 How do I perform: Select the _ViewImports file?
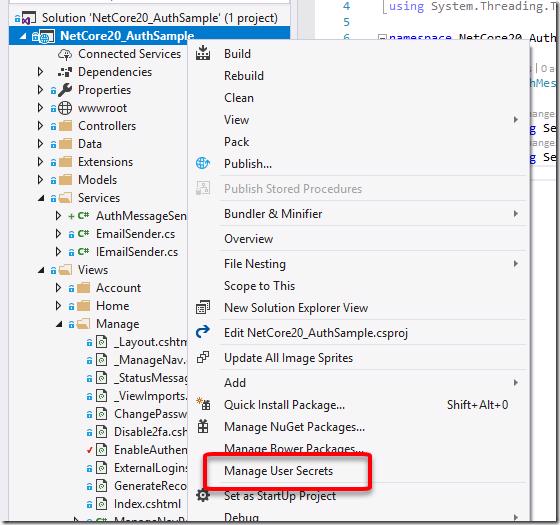click(150, 396)
